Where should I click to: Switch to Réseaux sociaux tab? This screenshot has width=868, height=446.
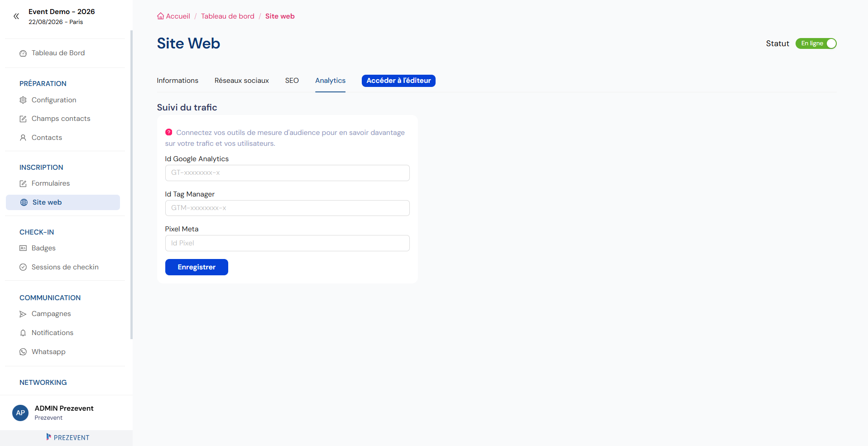(x=242, y=81)
